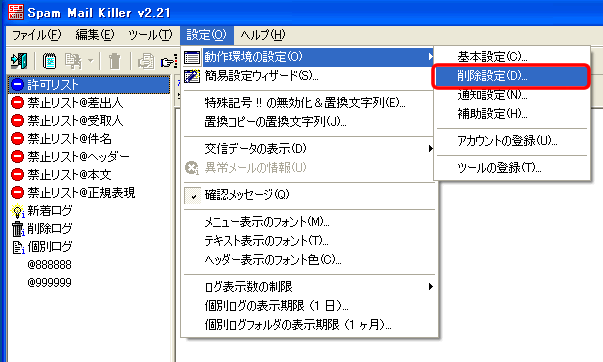603x362 pixels.
Task: Select 許可リスト in the sidebar list
Action: pos(89,85)
